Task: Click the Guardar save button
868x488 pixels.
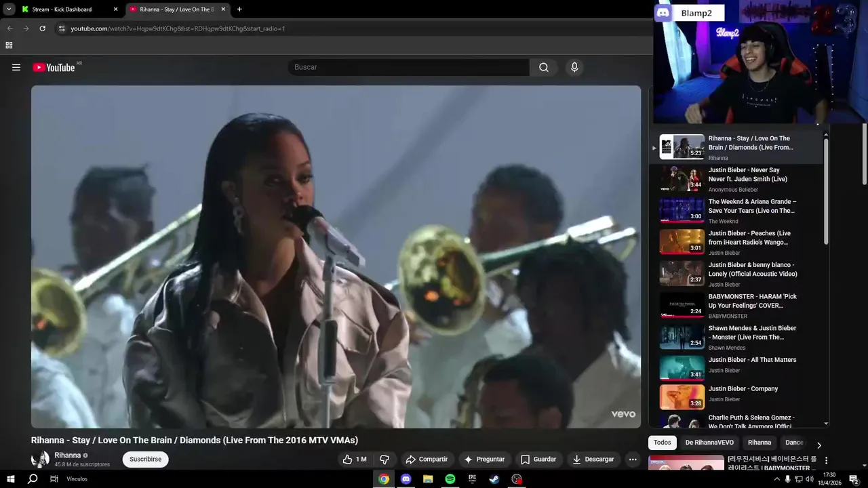Action: click(538, 459)
